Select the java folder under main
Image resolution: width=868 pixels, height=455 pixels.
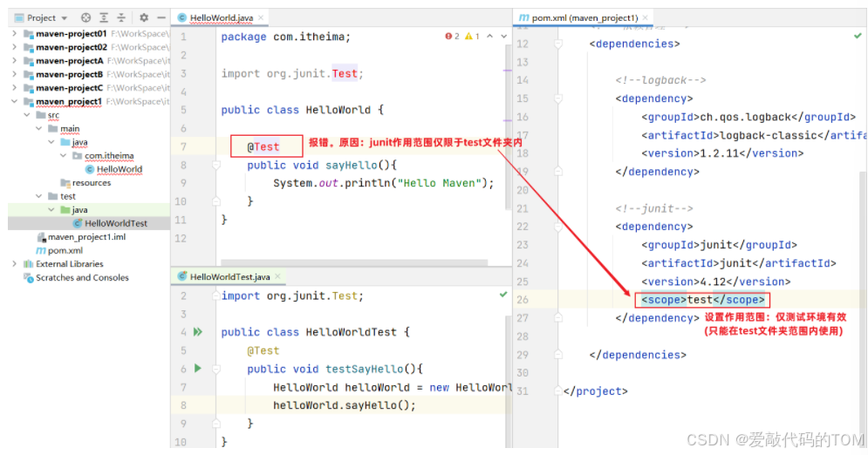click(x=74, y=142)
